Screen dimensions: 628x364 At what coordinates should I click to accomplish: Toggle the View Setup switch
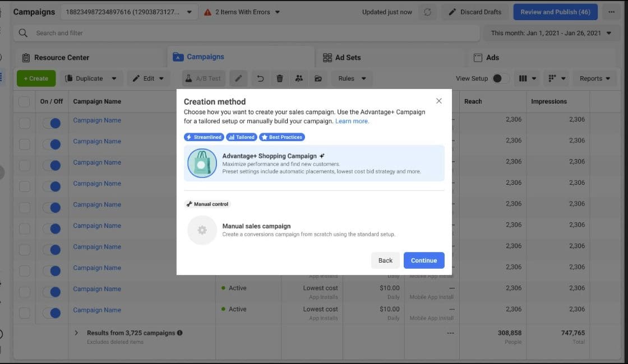[x=500, y=78]
